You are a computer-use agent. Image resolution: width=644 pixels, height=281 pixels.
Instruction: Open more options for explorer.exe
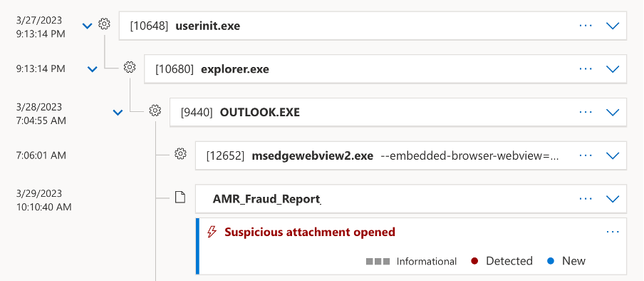coord(586,68)
